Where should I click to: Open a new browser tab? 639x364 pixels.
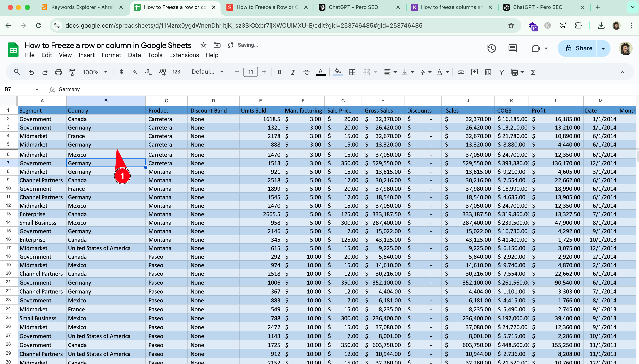(598, 7)
